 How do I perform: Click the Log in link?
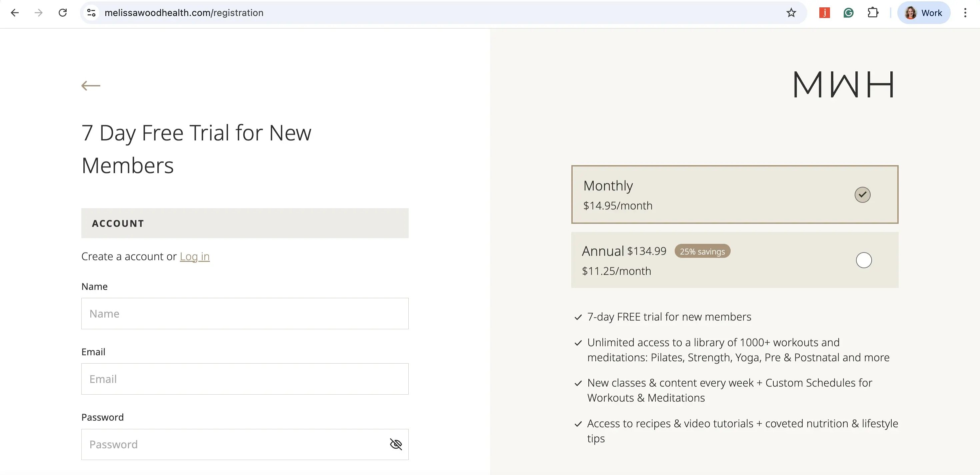[194, 256]
